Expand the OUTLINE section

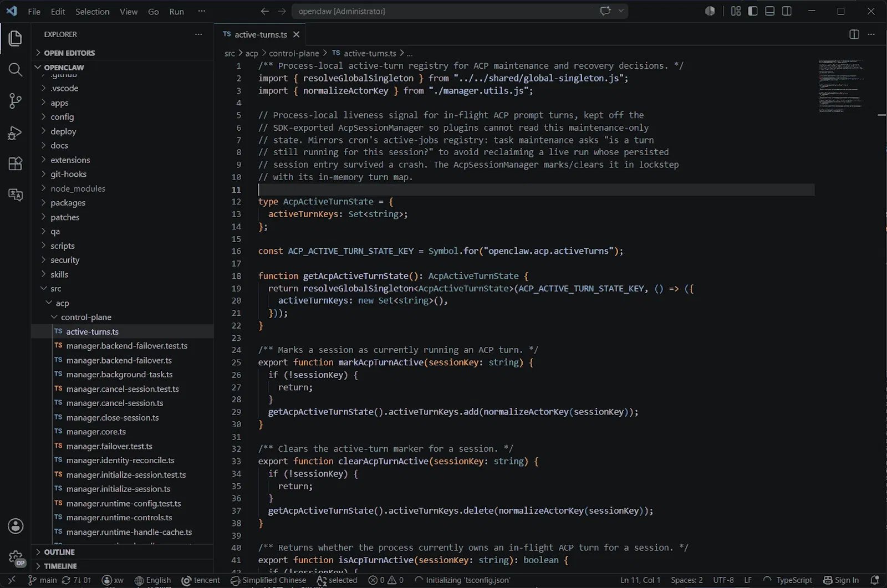(123, 552)
